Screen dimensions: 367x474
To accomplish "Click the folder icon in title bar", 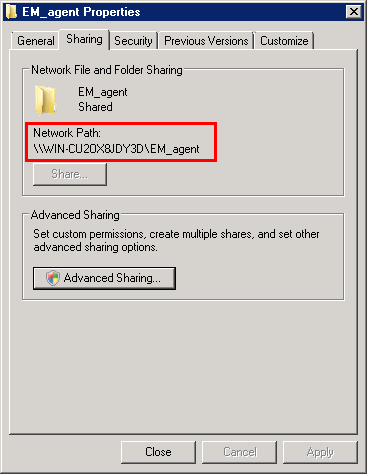I will [12, 12].
